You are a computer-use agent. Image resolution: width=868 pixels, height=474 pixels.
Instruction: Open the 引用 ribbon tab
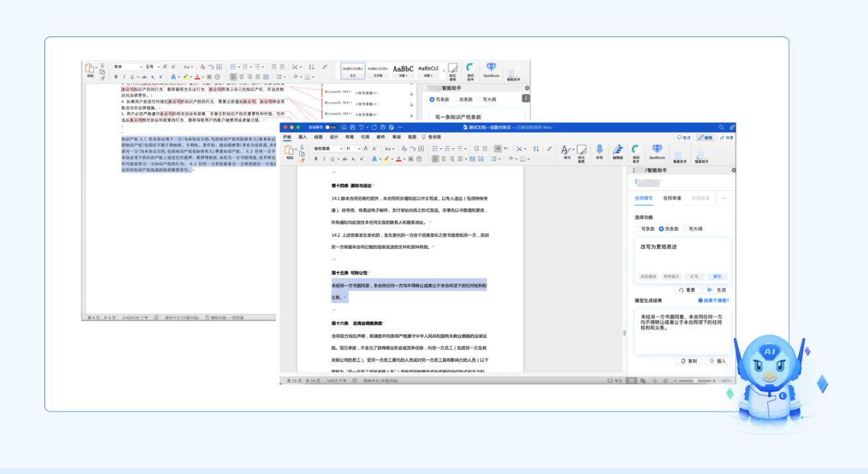click(x=365, y=137)
